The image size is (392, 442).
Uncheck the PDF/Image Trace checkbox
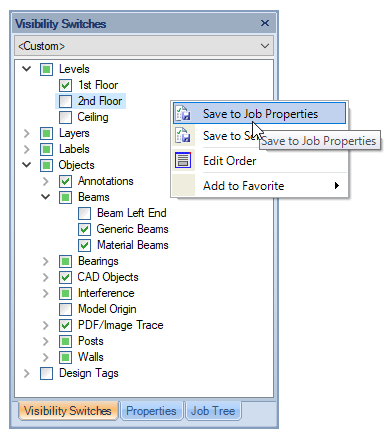(65, 325)
